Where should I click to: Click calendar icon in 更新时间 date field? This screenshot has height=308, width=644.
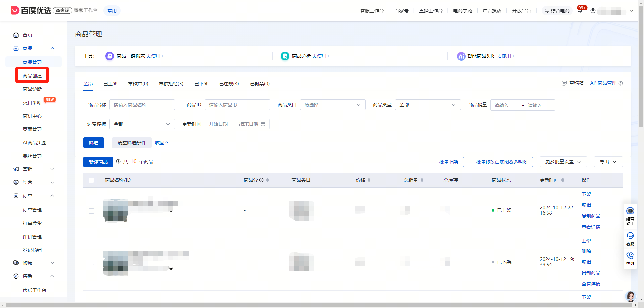(263, 124)
